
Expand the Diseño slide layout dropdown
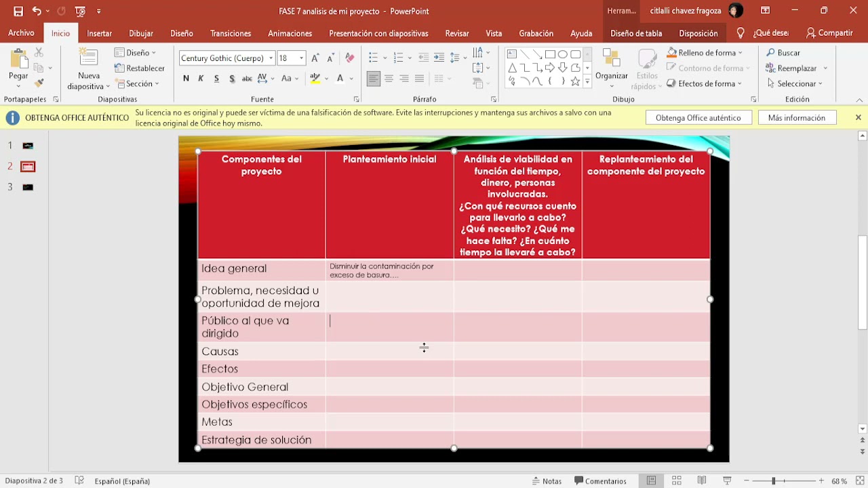136,53
